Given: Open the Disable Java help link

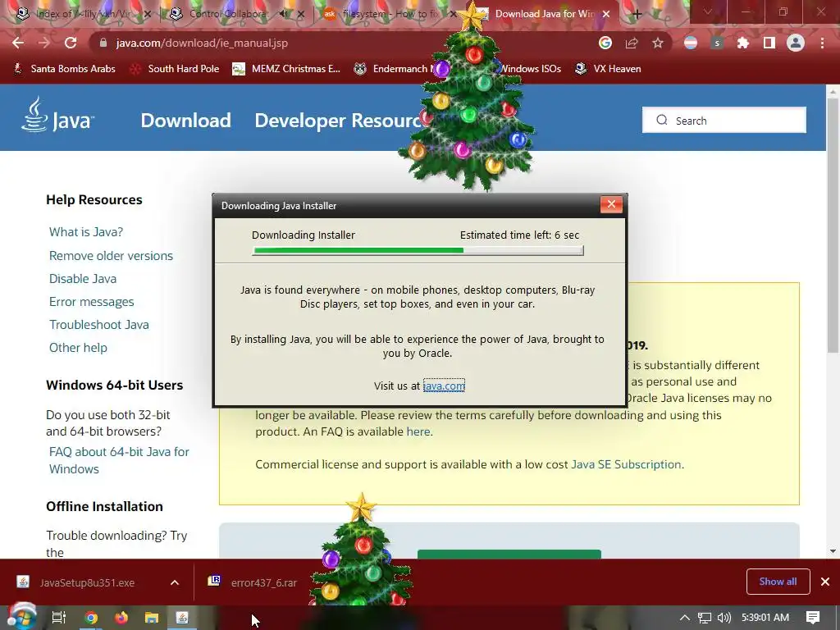Looking at the screenshot, I should (x=83, y=279).
